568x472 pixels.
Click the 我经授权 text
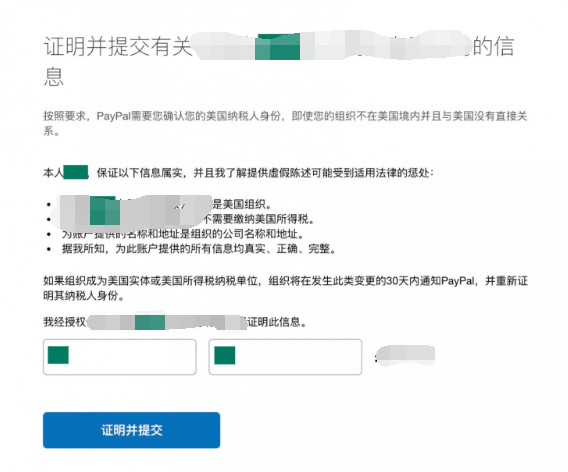point(64,322)
